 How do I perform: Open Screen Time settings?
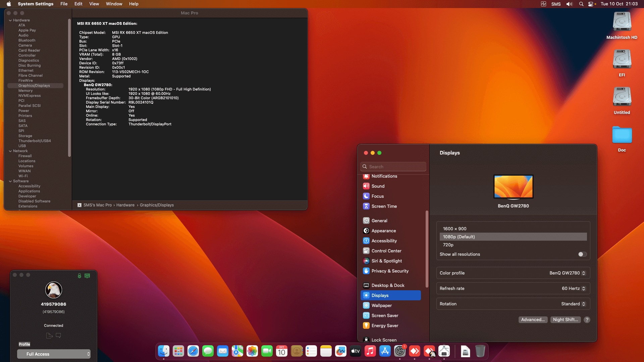[384, 206]
